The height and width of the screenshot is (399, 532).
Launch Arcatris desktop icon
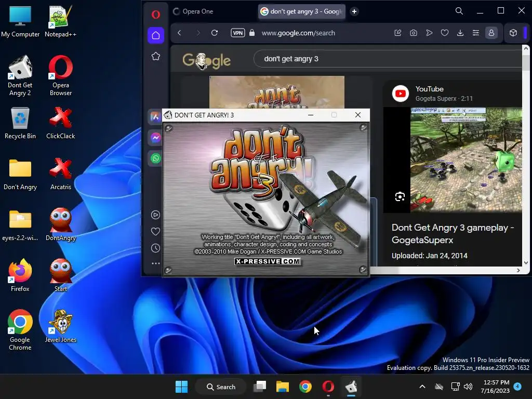60,174
